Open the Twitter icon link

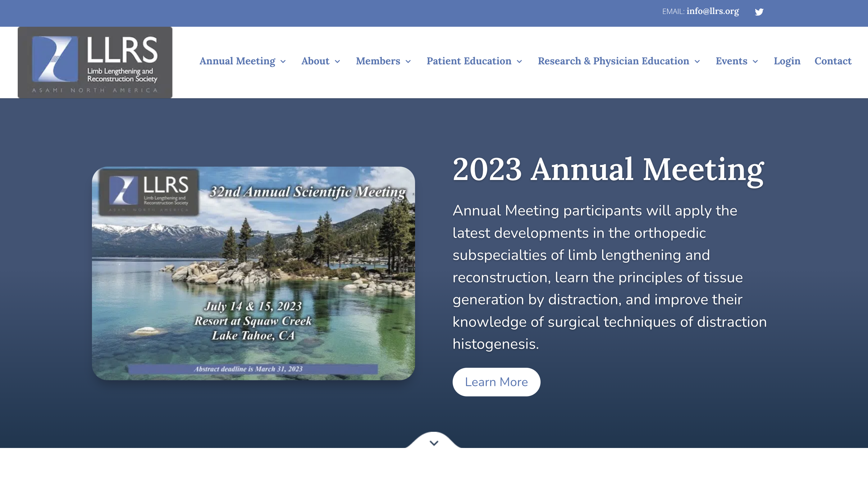(759, 12)
